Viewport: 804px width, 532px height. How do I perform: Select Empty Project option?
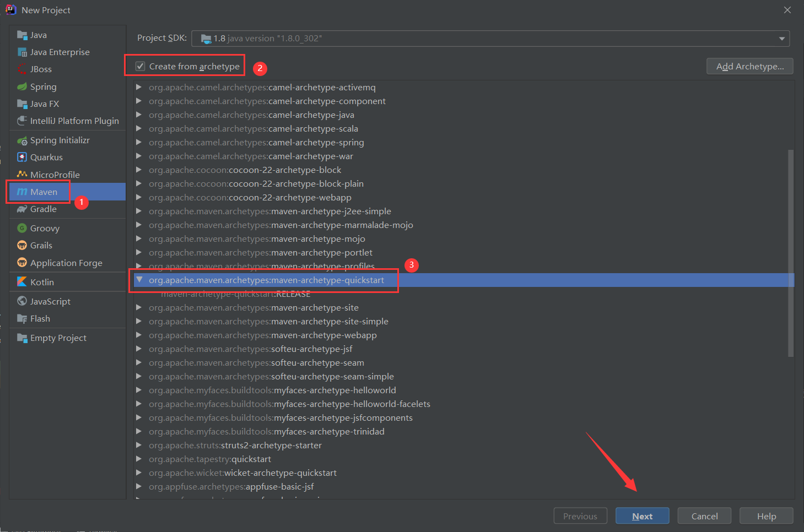tap(67, 338)
